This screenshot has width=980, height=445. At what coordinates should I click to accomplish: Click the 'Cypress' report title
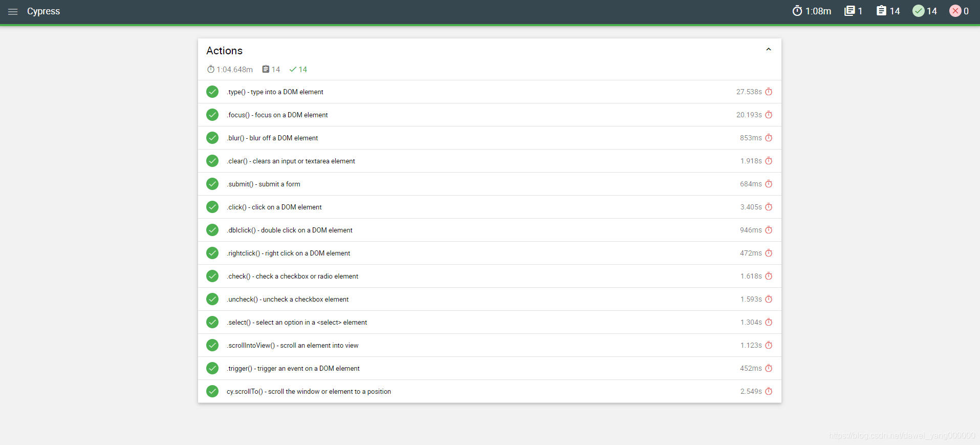(x=43, y=11)
